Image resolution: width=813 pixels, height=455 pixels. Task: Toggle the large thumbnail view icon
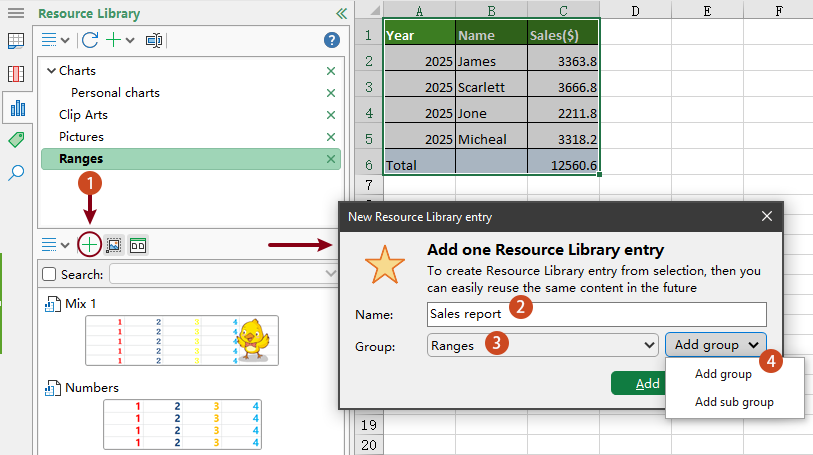pyautogui.click(x=138, y=244)
